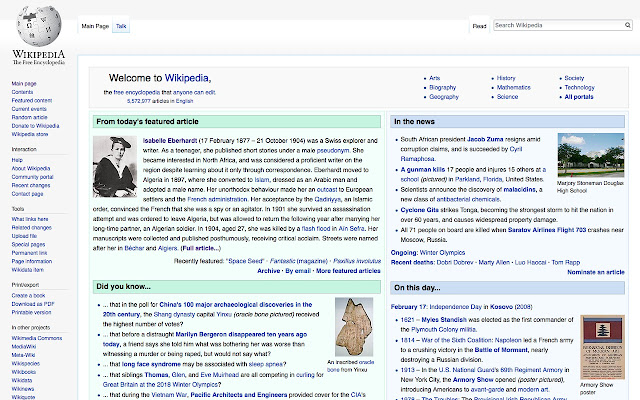Click Upload file in Tools

[x=24, y=236]
